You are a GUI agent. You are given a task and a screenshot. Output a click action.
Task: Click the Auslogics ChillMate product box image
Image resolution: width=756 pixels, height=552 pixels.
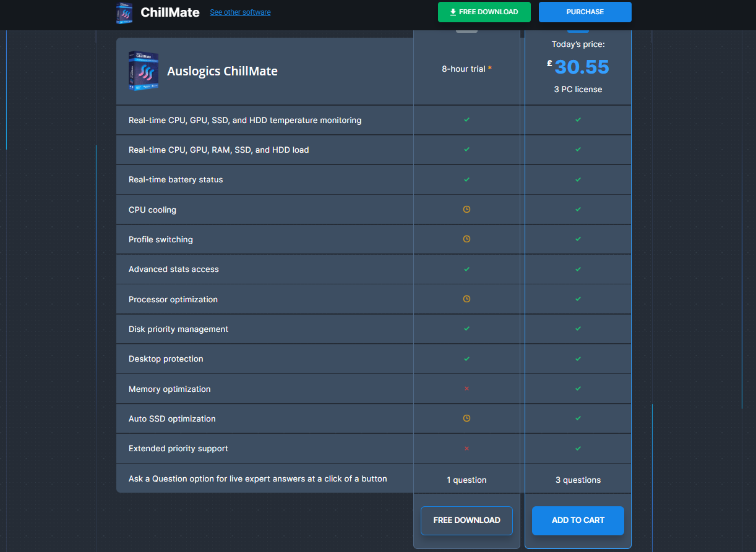pos(143,70)
